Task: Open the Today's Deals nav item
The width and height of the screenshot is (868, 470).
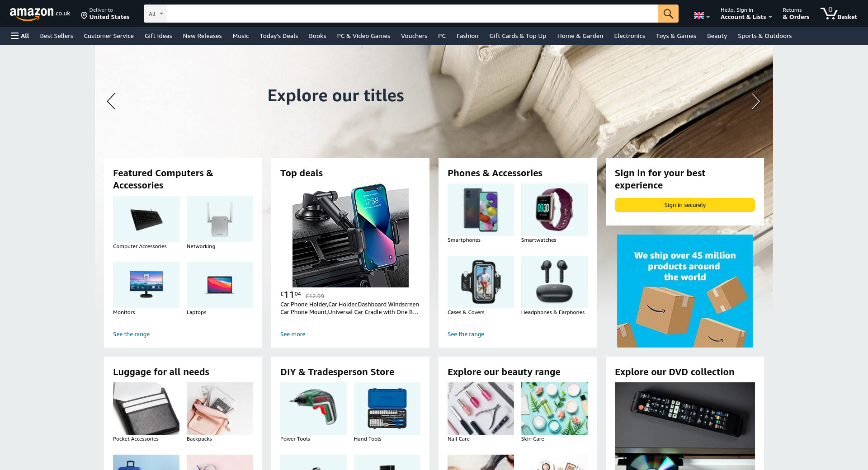Action: 279,36
